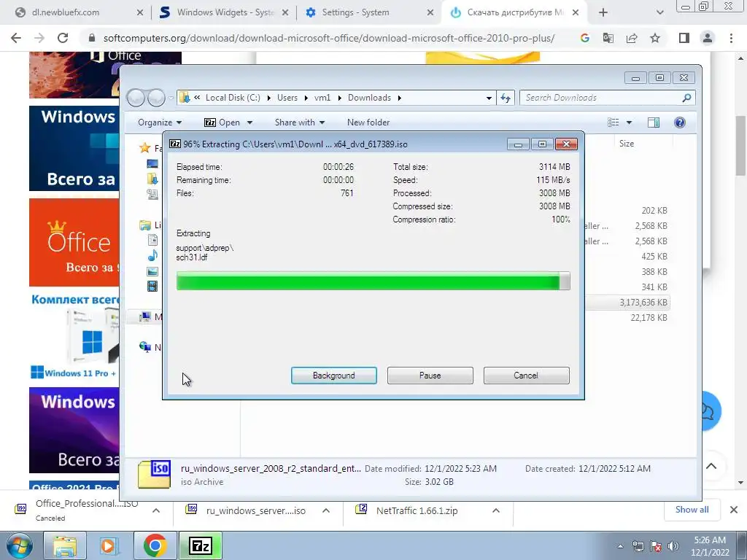Image resolution: width=747 pixels, height=560 pixels.
Task: Toggle the Chrome side panel icon
Action: point(684,38)
